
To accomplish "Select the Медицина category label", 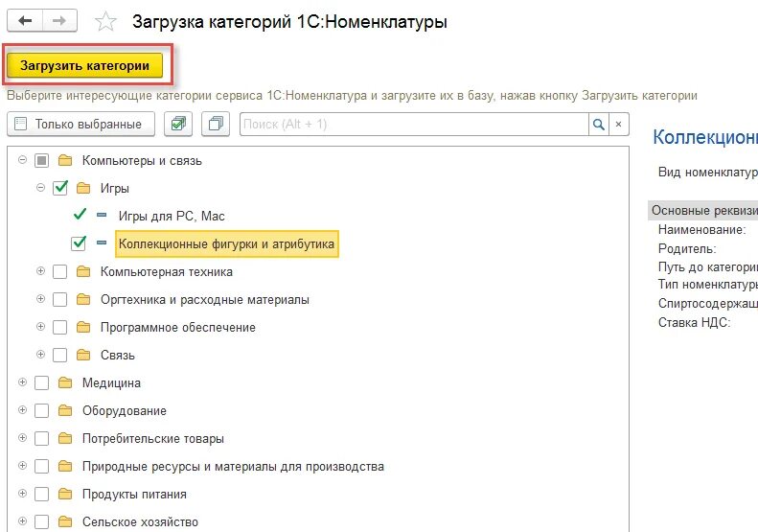I will 111,383.
